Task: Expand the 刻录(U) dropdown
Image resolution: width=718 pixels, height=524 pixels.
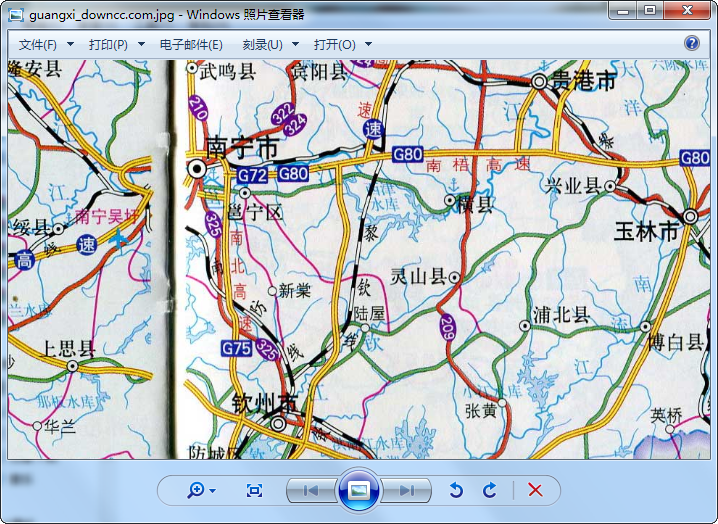Action: 270,45
